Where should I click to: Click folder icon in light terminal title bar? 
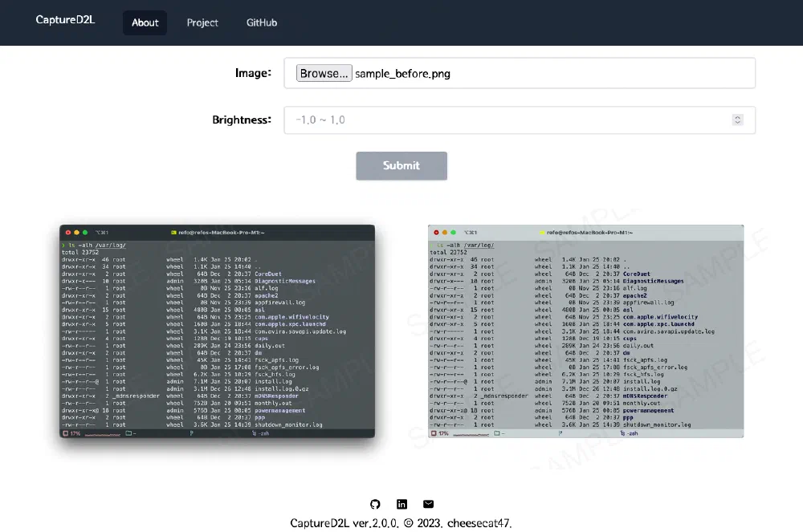coord(544,232)
